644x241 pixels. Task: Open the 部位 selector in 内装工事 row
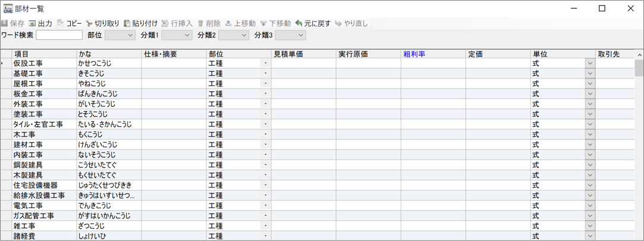tap(265, 154)
